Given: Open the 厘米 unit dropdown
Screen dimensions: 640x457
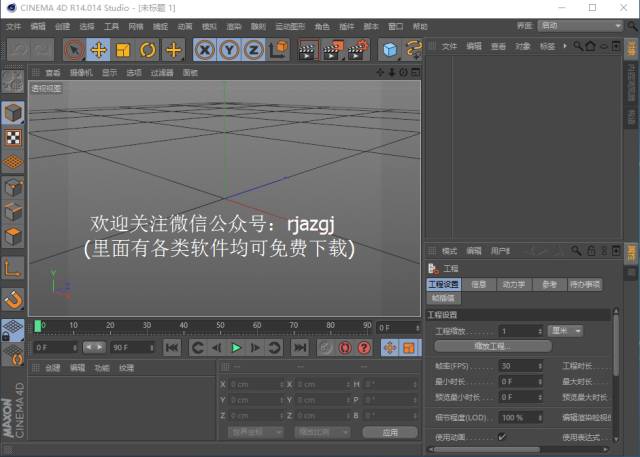Looking at the screenshot, I should click(566, 330).
